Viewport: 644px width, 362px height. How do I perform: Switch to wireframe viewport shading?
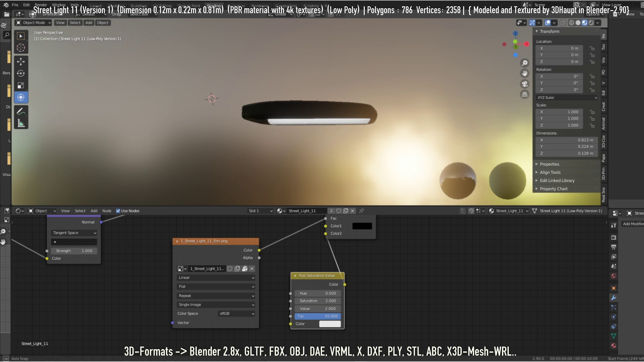pos(572,23)
